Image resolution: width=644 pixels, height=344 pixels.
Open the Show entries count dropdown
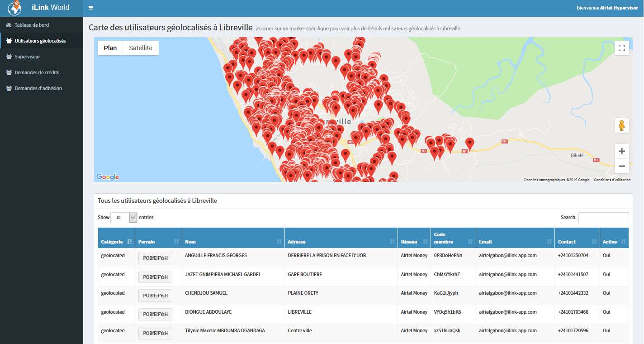coord(123,218)
